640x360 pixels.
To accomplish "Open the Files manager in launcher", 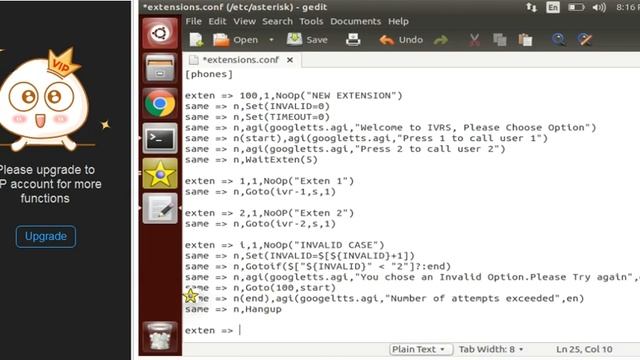I will pyautogui.click(x=160, y=68).
